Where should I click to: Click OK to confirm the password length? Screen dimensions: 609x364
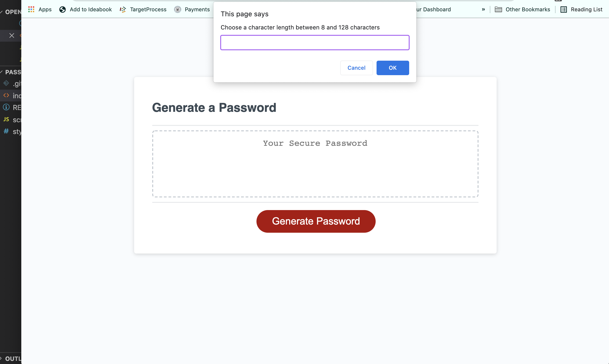tap(392, 68)
